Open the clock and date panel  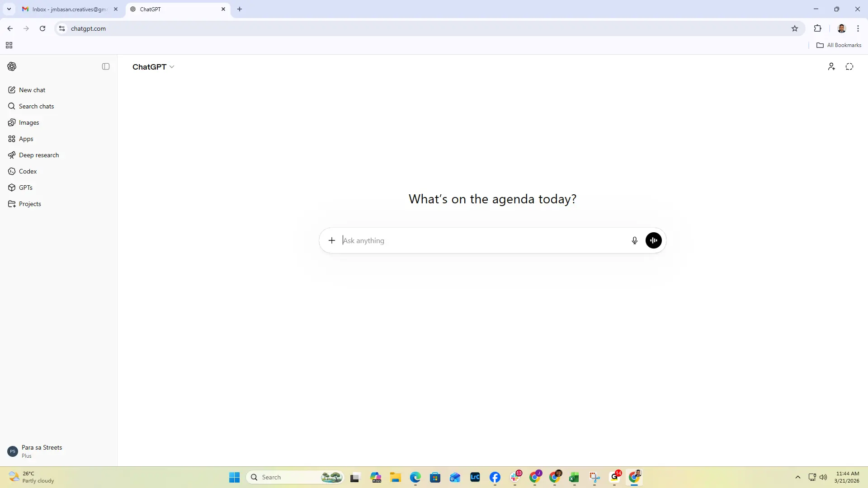pos(847,477)
